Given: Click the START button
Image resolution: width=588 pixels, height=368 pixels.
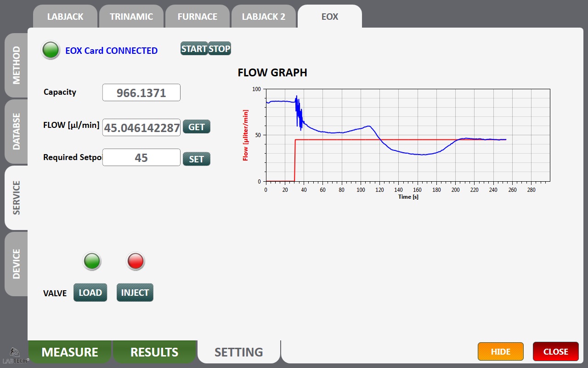Looking at the screenshot, I should tap(194, 48).
